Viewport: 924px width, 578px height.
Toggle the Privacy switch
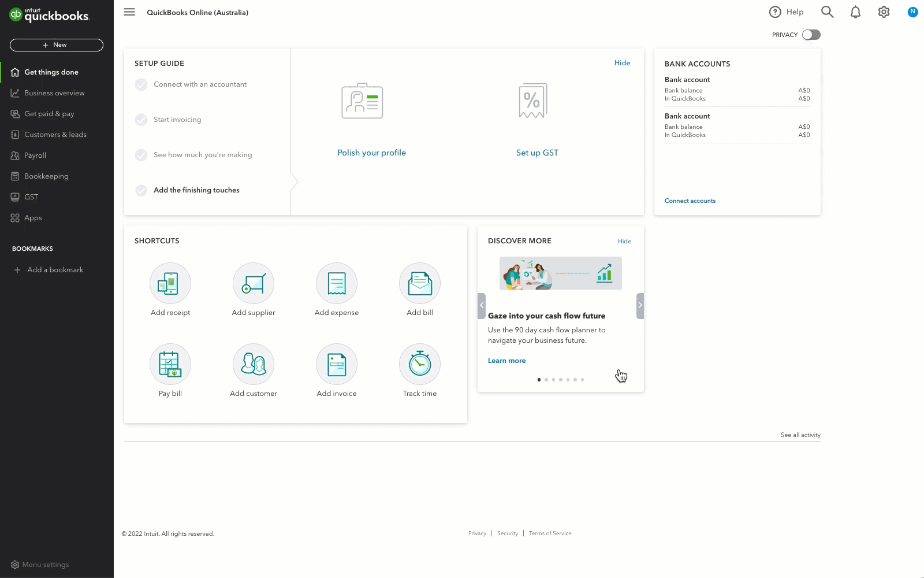811,35
